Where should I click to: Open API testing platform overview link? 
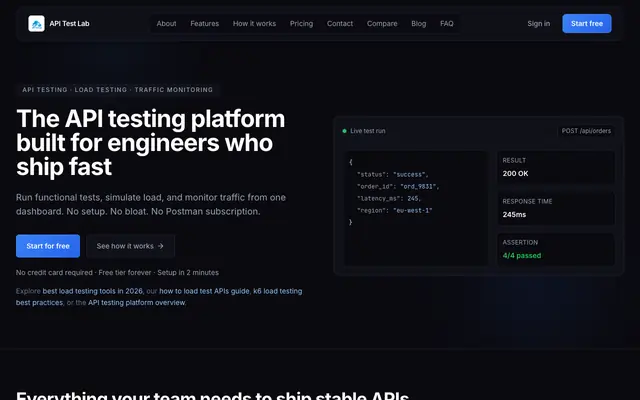[136, 302]
